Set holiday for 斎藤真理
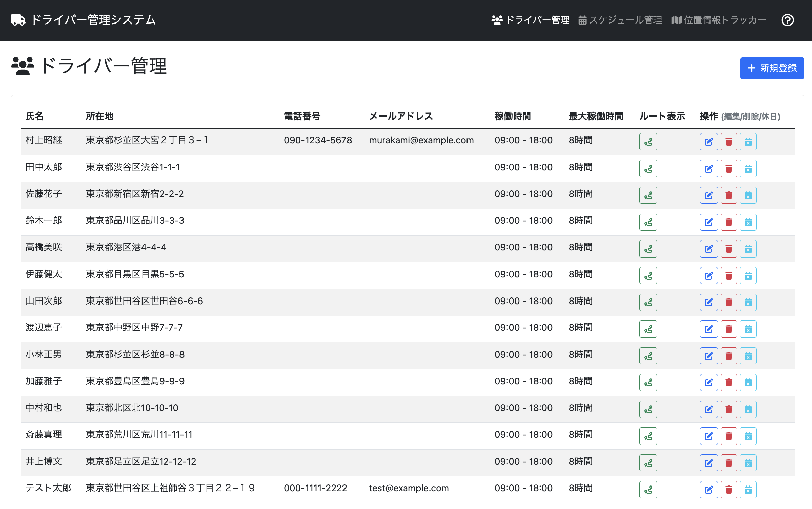The height and width of the screenshot is (509, 812). click(748, 436)
